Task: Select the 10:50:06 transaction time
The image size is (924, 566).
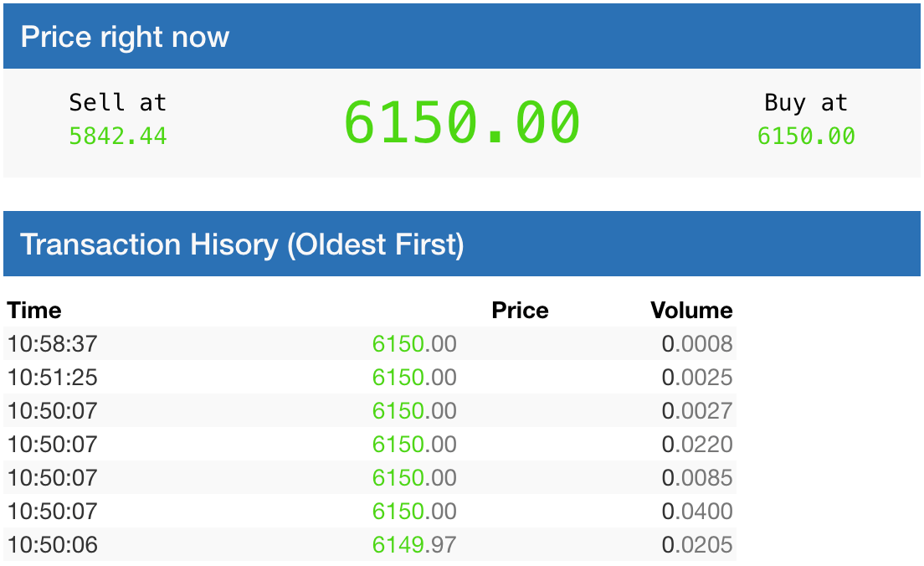Action: point(53,544)
